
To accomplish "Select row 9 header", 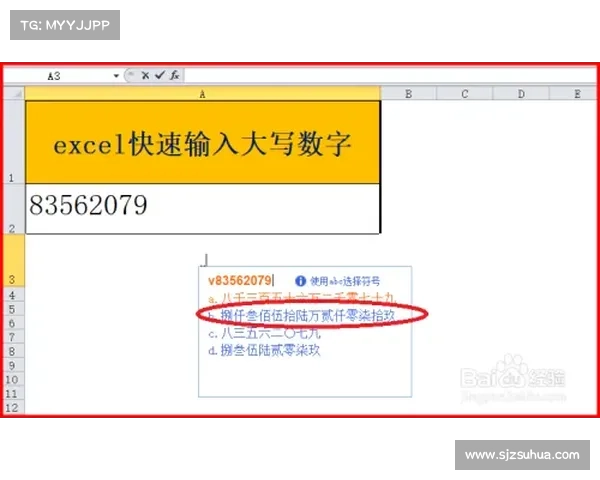I will [x=14, y=366].
